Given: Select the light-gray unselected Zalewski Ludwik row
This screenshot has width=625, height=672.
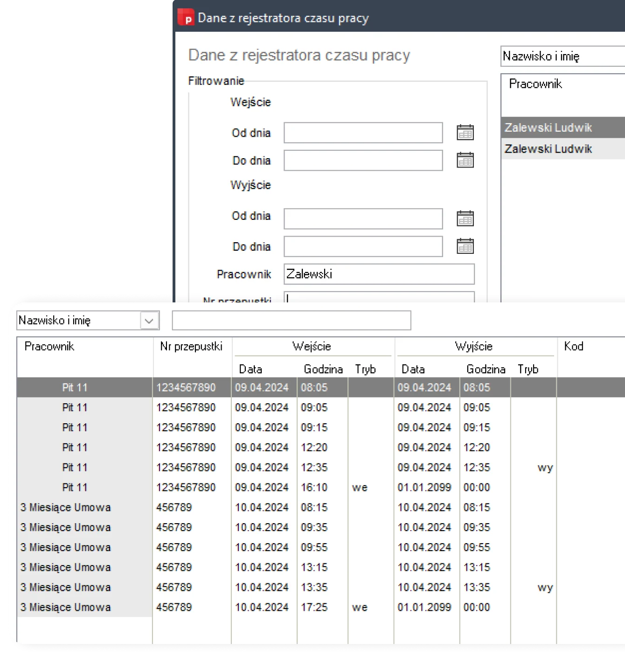Looking at the screenshot, I should [x=563, y=149].
